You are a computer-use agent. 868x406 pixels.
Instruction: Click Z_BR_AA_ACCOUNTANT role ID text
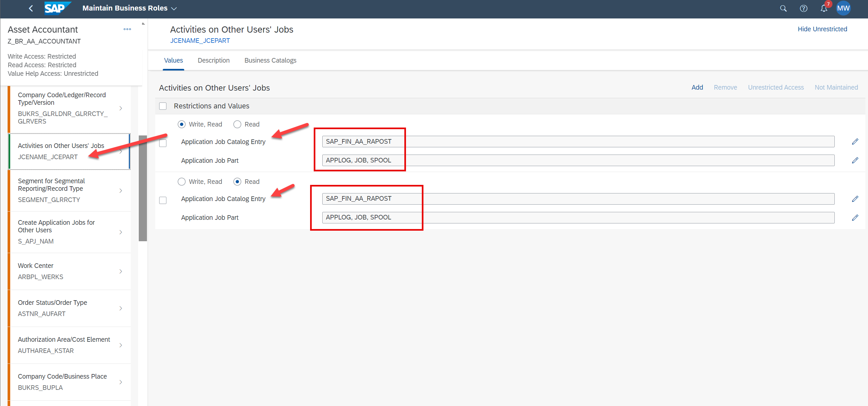coord(44,42)
